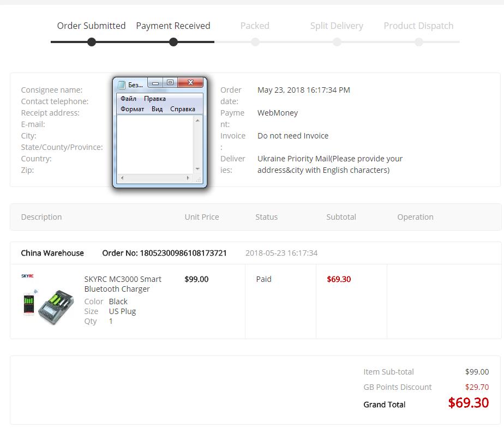The image size is (504, 428).
Task: Click the Product Dispatch step label
Action: click(x=418, y=26)
